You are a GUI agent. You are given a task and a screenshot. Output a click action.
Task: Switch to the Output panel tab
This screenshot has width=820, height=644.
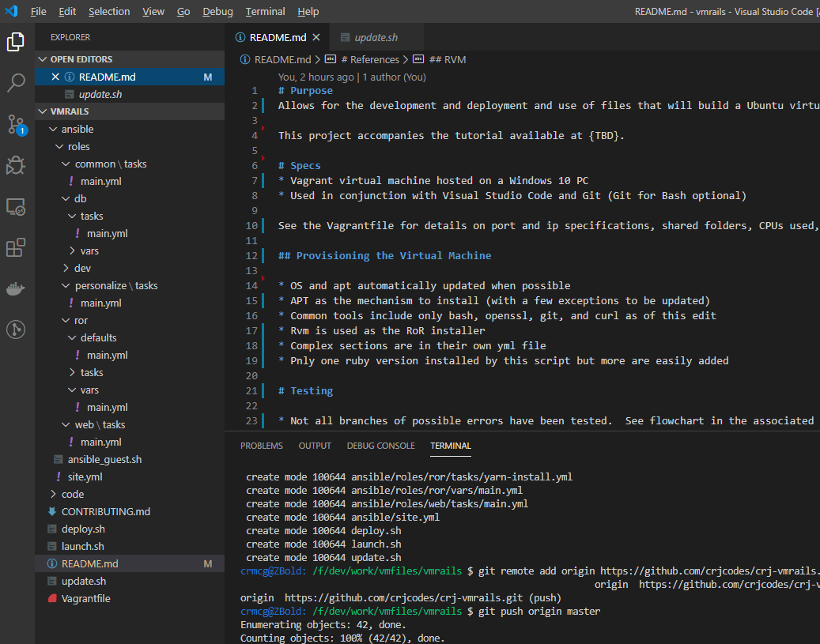click(315, 446)
